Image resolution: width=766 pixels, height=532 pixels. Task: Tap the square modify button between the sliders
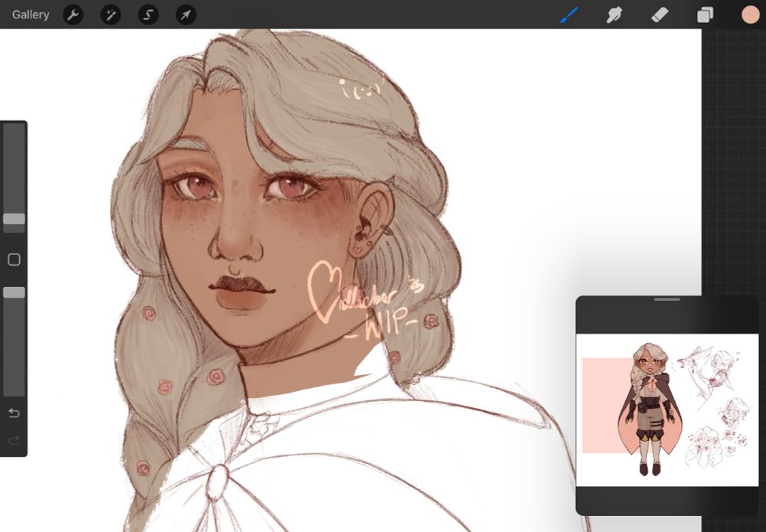[x=13, y=260]
